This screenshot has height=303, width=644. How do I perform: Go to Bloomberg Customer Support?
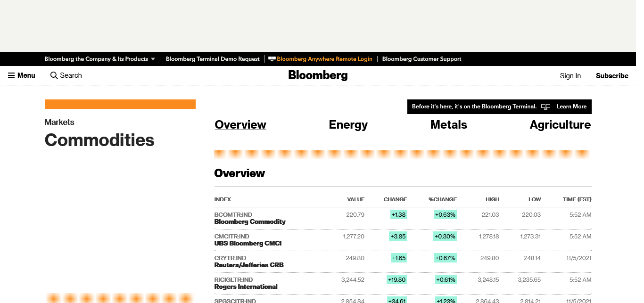tap(421, 59)
